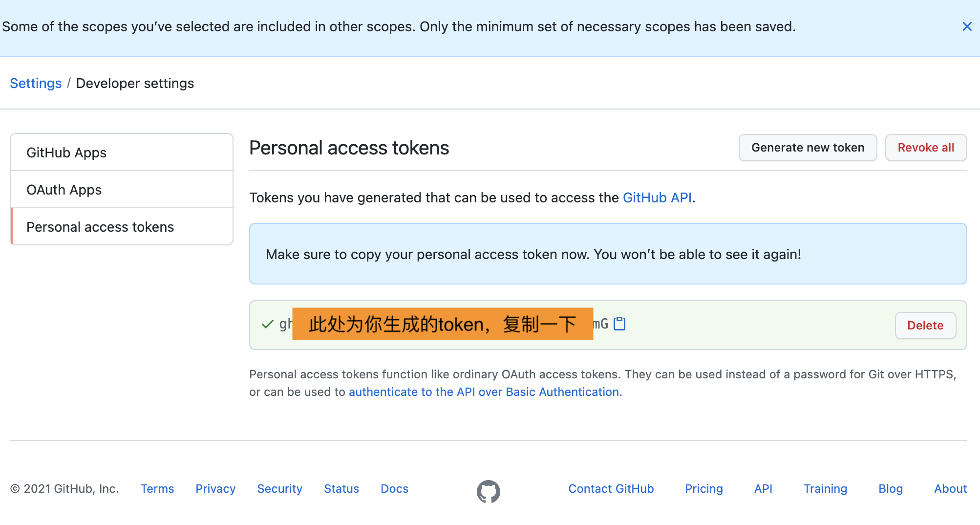
Task: Open Docs footer link
Action: 394,489
